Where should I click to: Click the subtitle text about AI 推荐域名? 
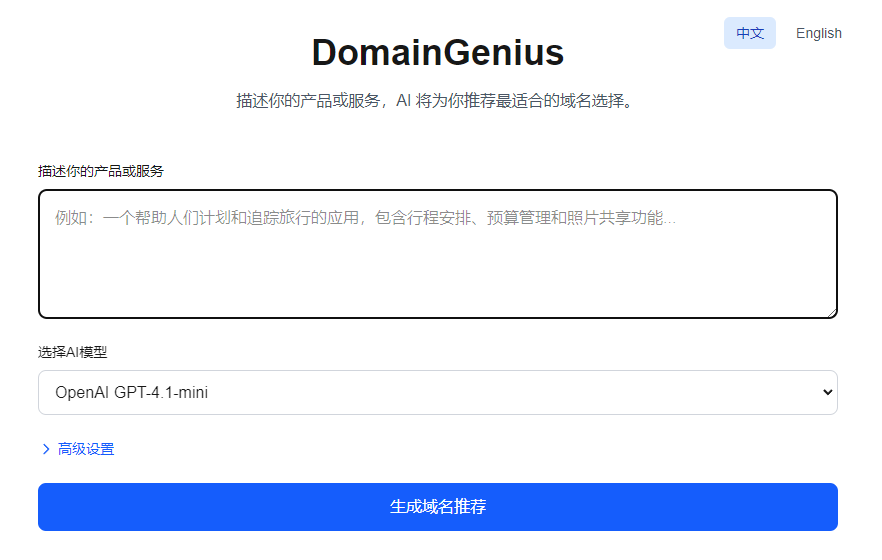[x=436, y=101]
